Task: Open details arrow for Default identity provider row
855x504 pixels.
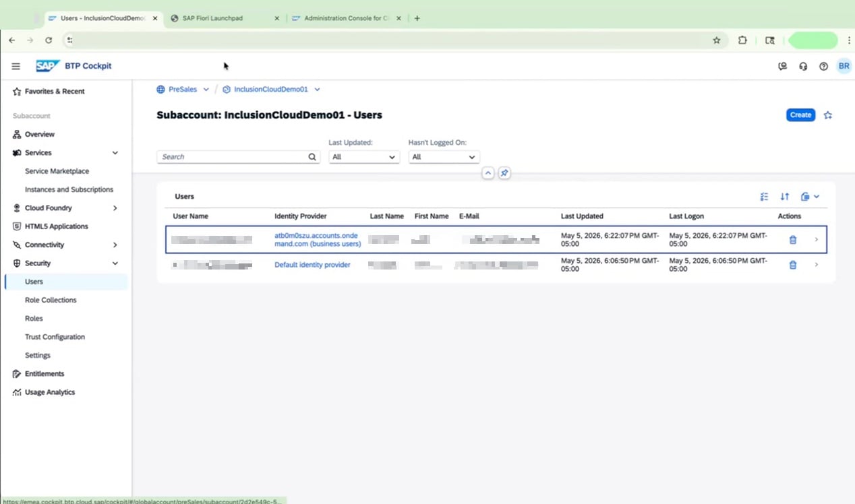Action: pyautogui.click(x=817, y=265)
